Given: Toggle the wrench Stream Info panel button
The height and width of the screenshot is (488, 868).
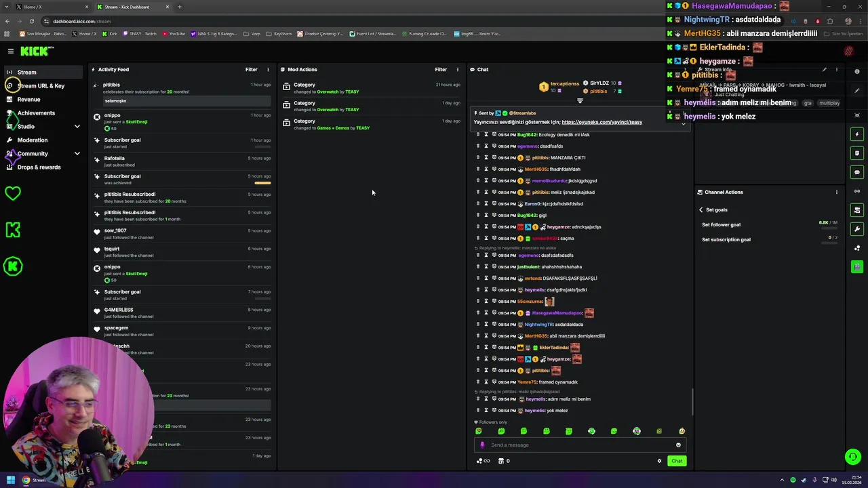Looking at the screenshot, I should [857, 229].
